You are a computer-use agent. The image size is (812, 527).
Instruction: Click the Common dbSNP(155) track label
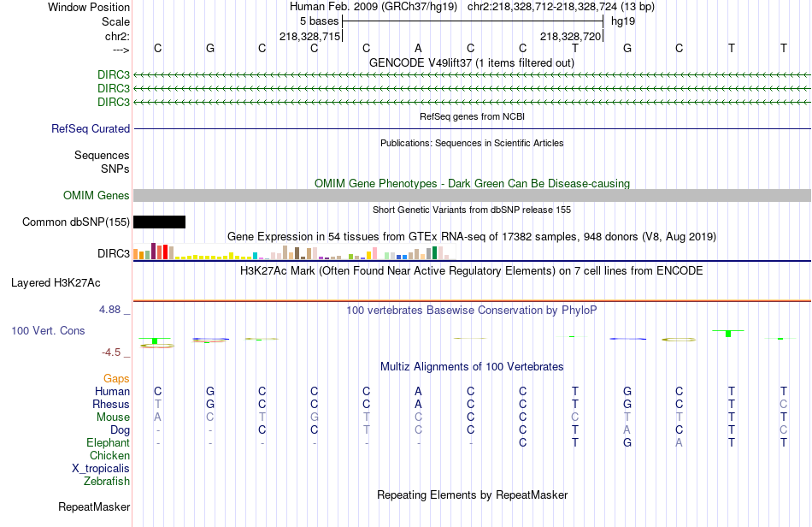(75, 222)
